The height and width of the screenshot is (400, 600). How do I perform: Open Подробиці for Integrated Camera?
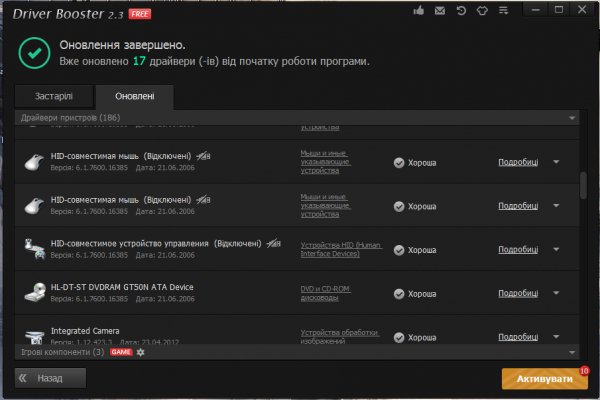(x=518, y=337)
